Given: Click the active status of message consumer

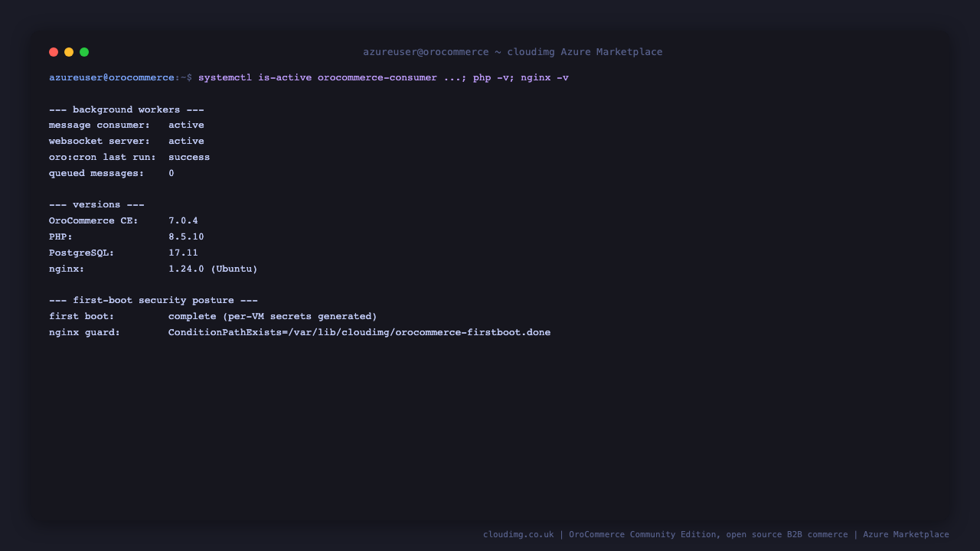Looking at the screenshot, I should [x=186, y=126].
